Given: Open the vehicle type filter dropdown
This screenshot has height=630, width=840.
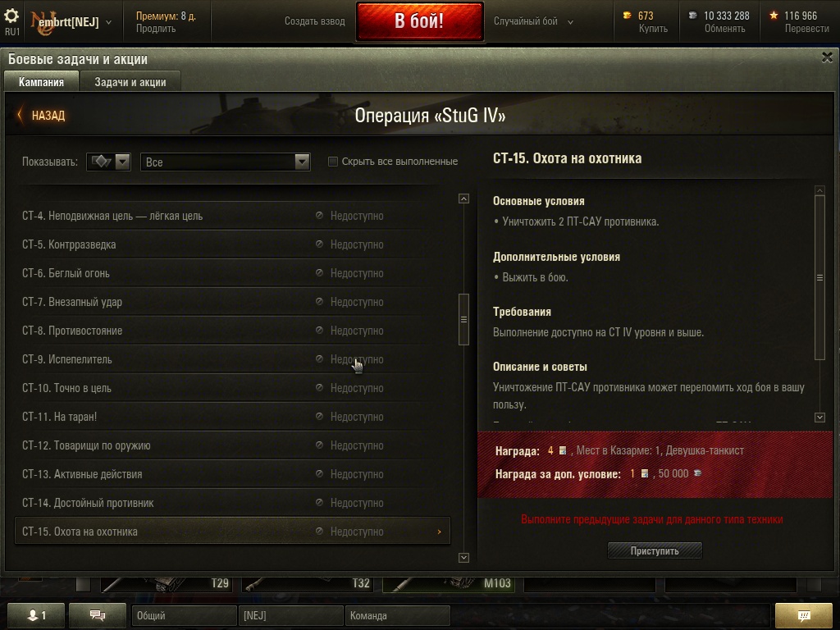Looking at the screenshot, I should coord(108,162).
